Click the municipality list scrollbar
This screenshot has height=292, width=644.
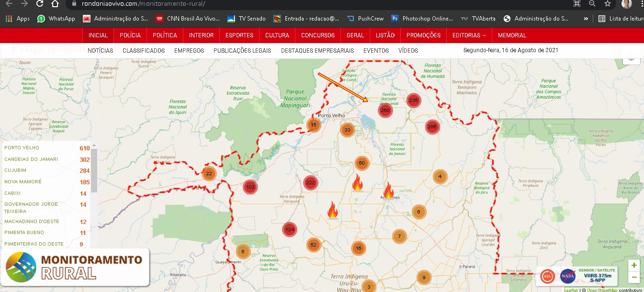94,170
